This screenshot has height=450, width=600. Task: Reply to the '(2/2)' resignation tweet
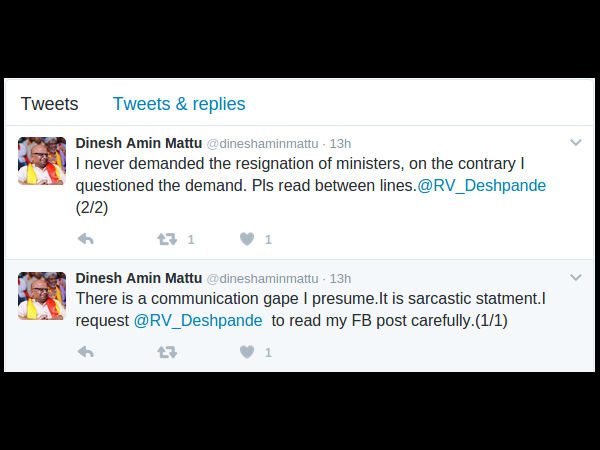click(x=86, y=239)
